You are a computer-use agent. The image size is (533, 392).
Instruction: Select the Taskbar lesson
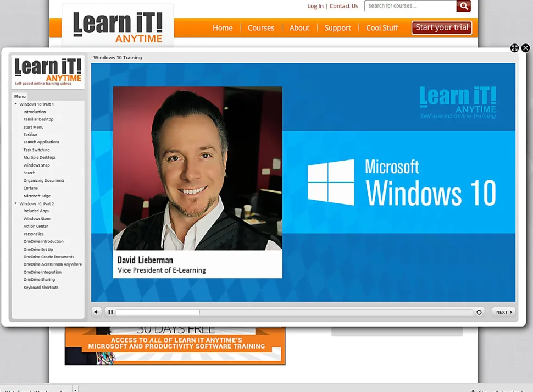click(30, 135)
